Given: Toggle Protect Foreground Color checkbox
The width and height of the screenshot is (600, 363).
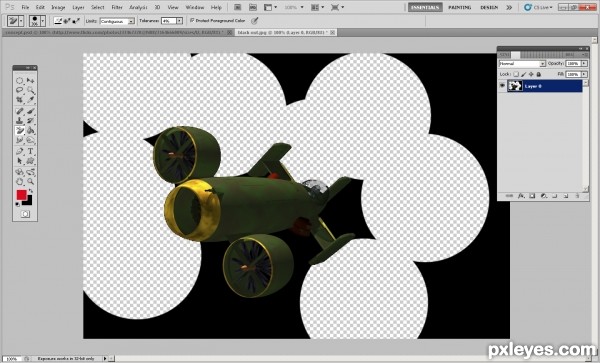Looking at the screenshot, I should pyautogui.click(x=192, y=20).
